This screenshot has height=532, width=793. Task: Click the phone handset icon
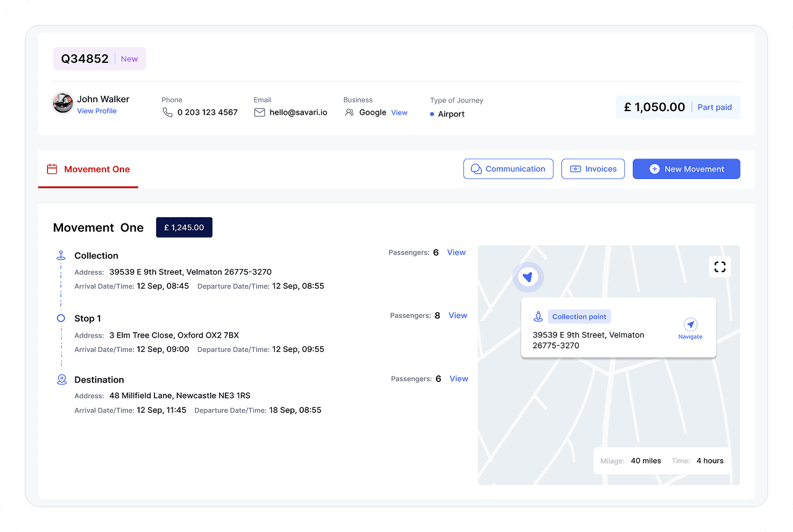(x=167, y=112)
